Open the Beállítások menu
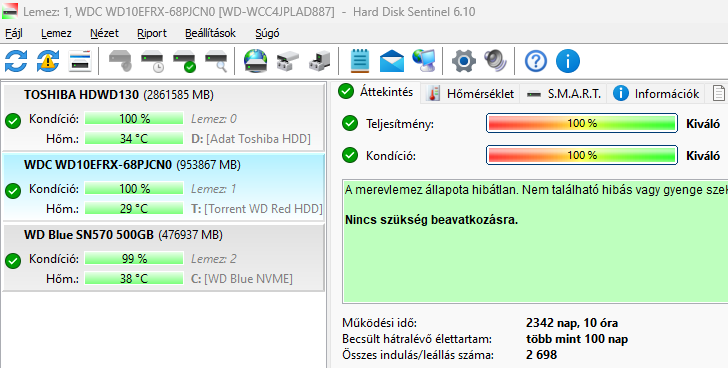728x368 pixels. point(210,33)
